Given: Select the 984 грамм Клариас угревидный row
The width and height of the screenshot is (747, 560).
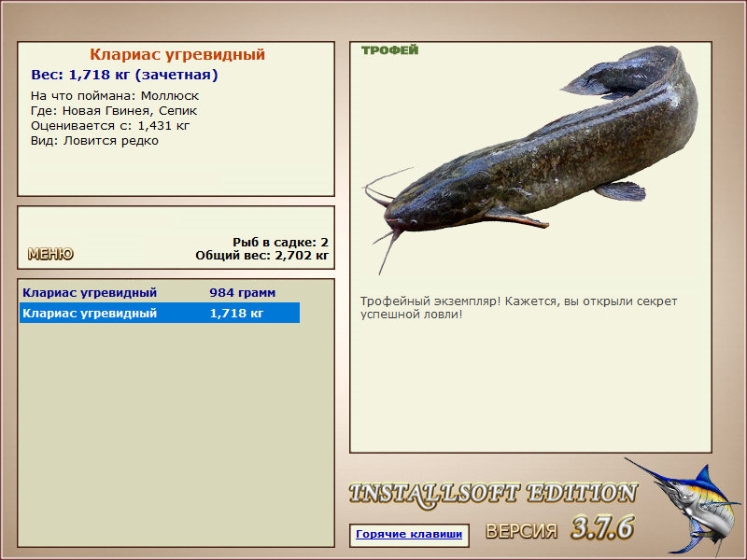Looking at the screenshot, I should pyautogui.click(x=160, y=292).
